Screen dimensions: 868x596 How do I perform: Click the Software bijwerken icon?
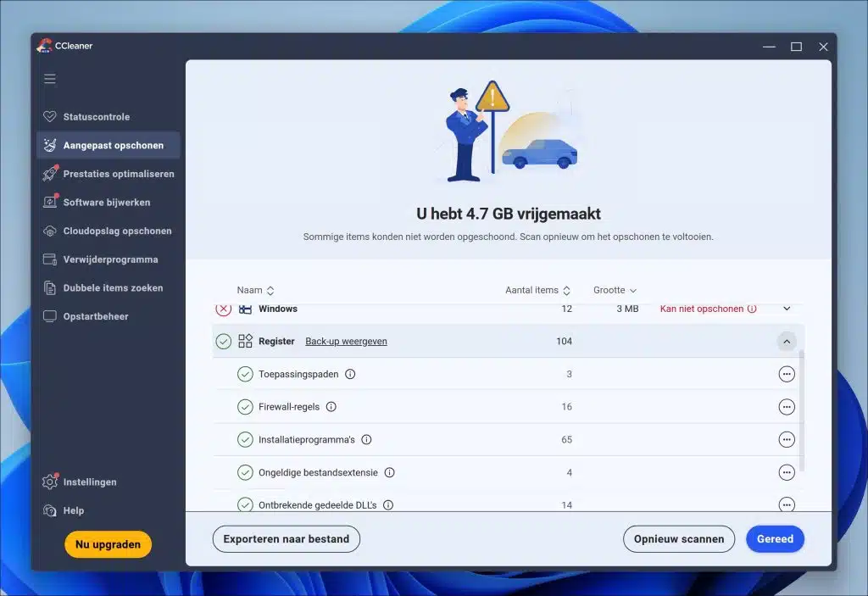click(50, 202)
